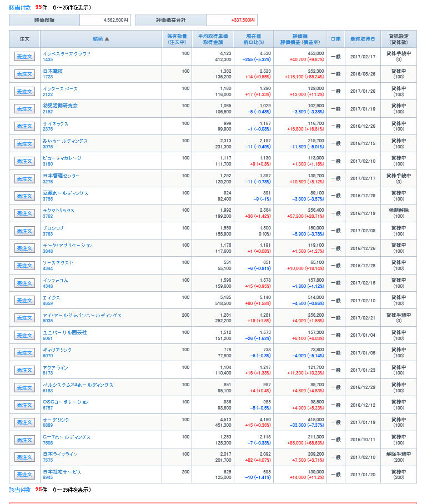Sort by 口座 column header
Image resolution: width=432 pixels, height=504 pixels.
(335, 39)
